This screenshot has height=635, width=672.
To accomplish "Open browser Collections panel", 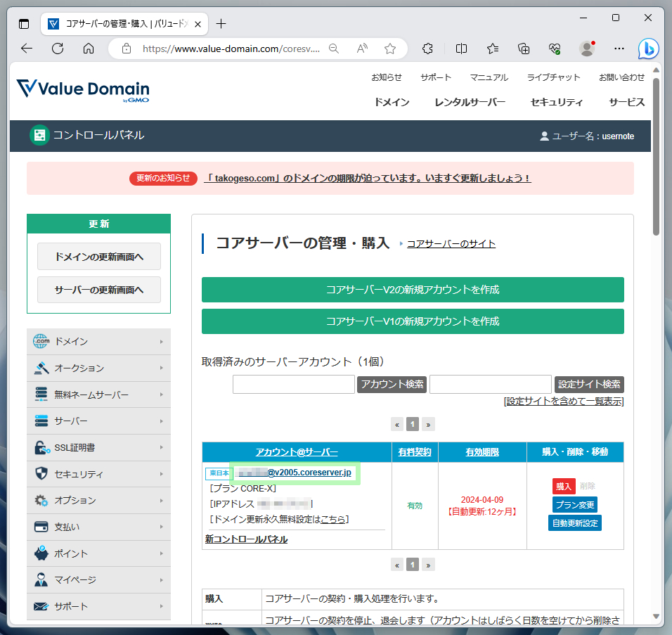I will (524, 49).
